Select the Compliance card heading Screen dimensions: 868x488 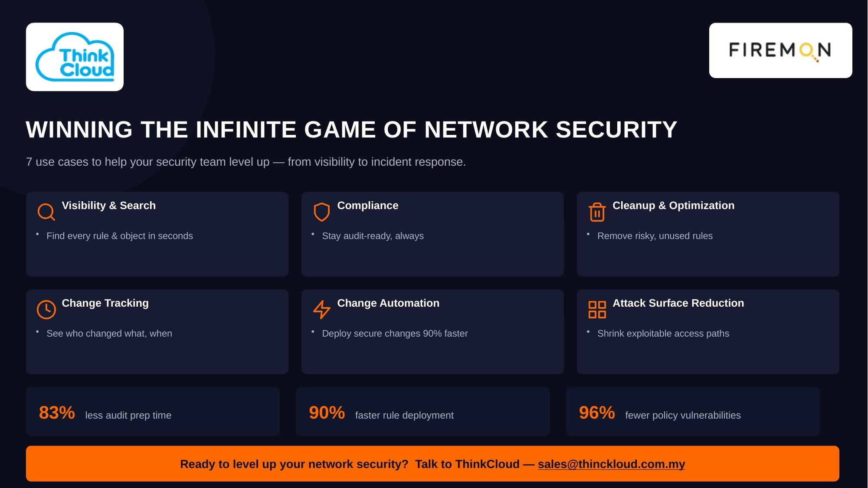368,206
